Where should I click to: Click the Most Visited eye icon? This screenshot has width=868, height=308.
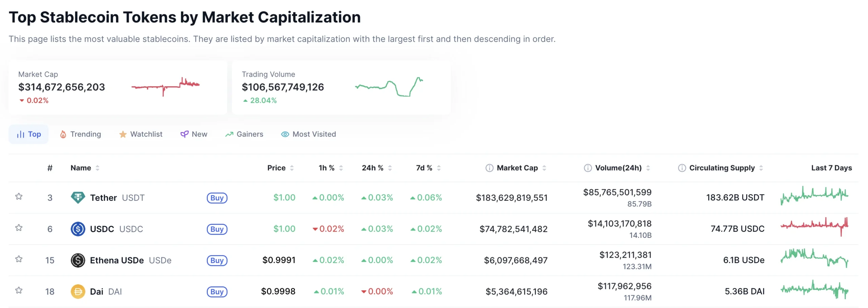[285, 134]
